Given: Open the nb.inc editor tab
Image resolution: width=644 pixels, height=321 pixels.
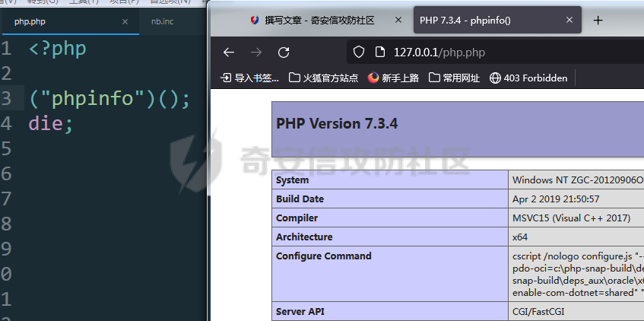Looking at the screenshot, I should click(162, 22).
